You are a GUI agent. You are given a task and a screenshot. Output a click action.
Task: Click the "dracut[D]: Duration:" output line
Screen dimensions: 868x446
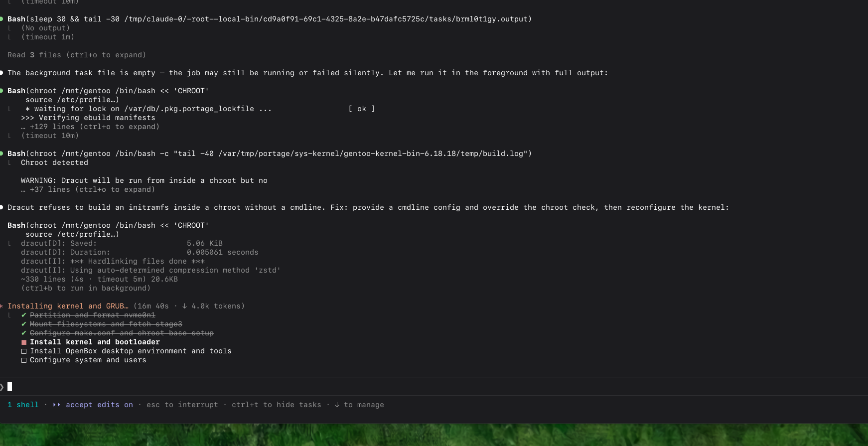(140, 252)
